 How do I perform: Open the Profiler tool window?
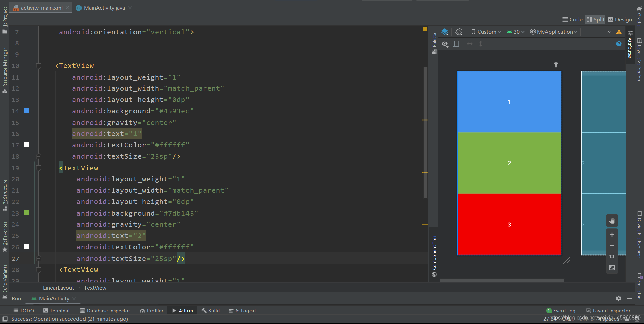coord(151,311)
